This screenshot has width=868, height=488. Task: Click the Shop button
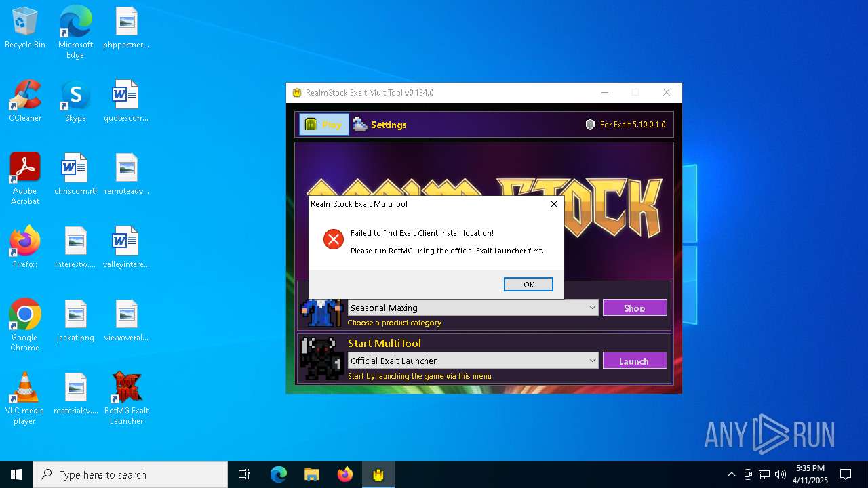click(x=635, y=308)
